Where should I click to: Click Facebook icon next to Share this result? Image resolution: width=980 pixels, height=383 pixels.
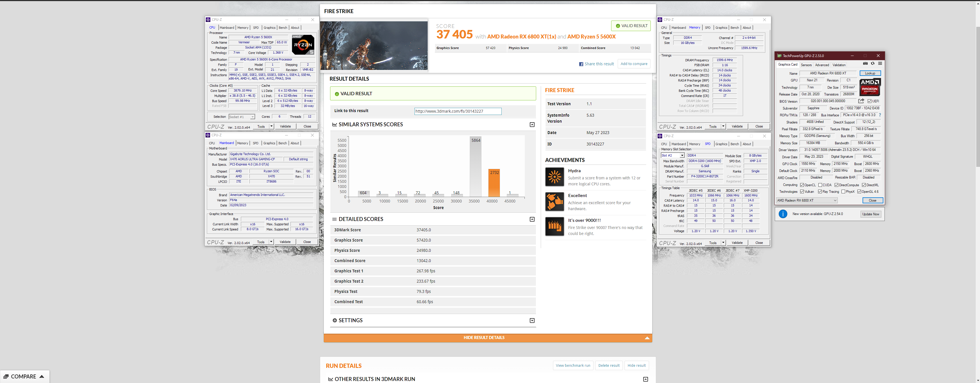click(581, 64)
